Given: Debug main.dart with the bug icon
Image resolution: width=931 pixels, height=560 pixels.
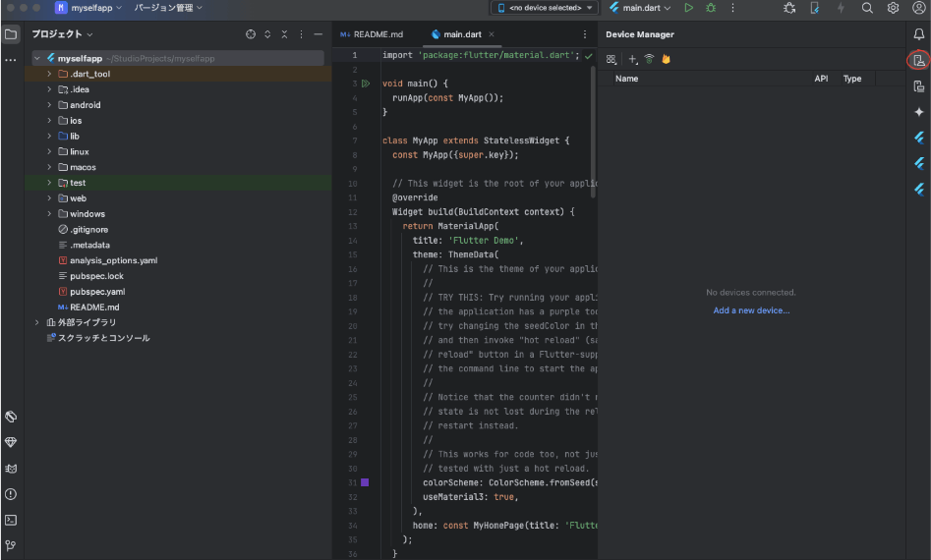Looking at the screenshot, I should coord(711,8).
